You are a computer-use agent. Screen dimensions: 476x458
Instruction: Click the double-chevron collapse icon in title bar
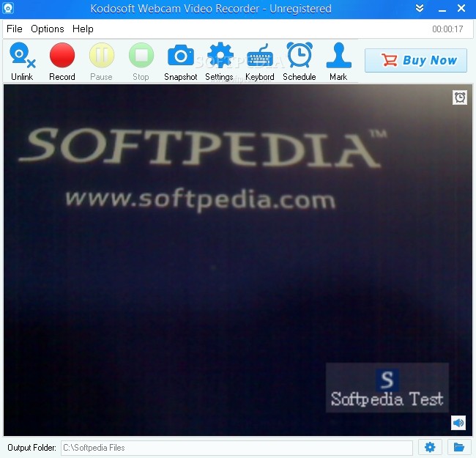[x=420, y=8]
